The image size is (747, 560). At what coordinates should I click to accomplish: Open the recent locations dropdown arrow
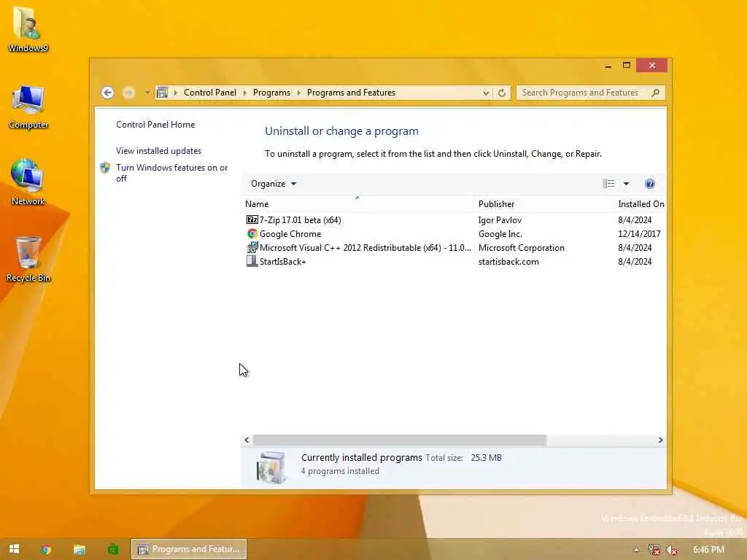[147, 93]
